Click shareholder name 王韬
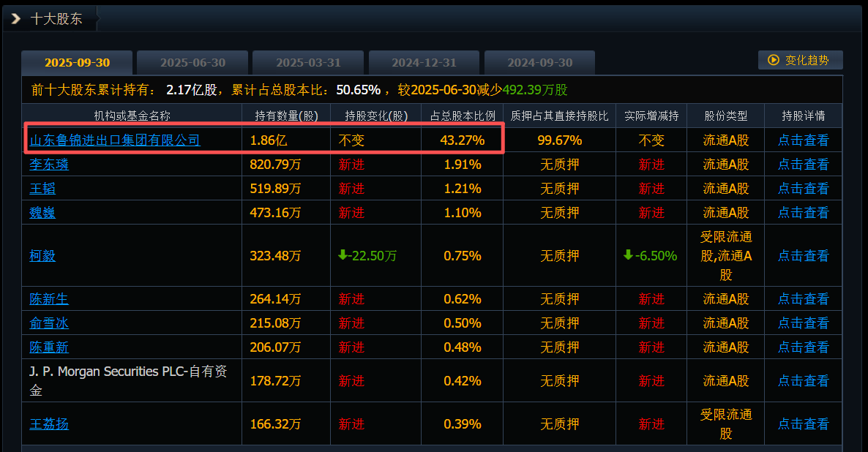This screenshot has width=868, height=452. [42, 189]
